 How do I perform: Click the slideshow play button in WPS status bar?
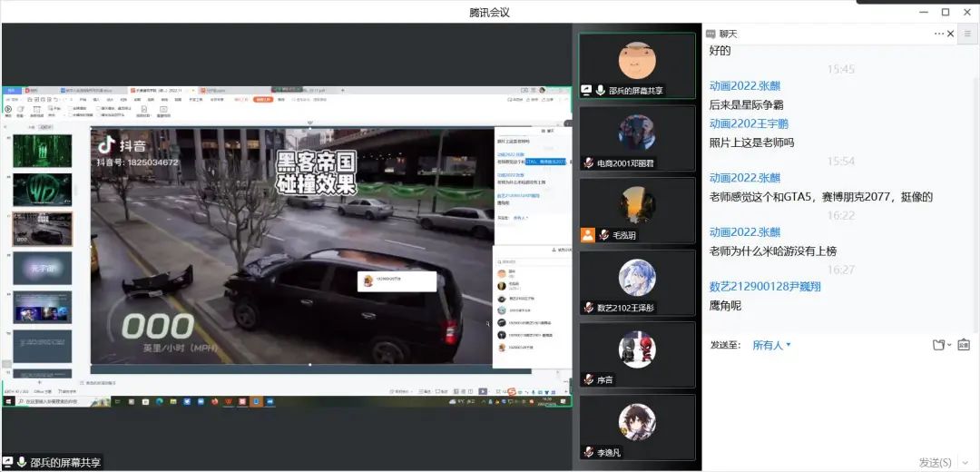(482, 391)
